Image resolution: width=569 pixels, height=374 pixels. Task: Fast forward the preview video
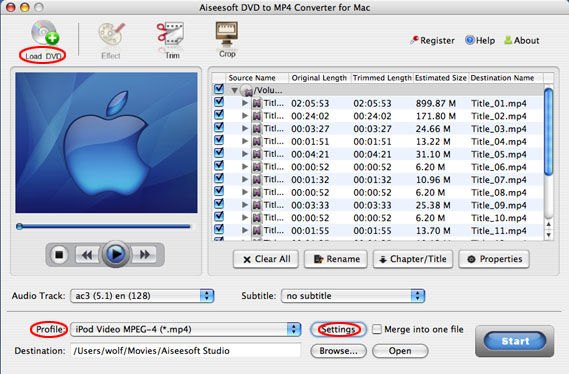[144, 255]
